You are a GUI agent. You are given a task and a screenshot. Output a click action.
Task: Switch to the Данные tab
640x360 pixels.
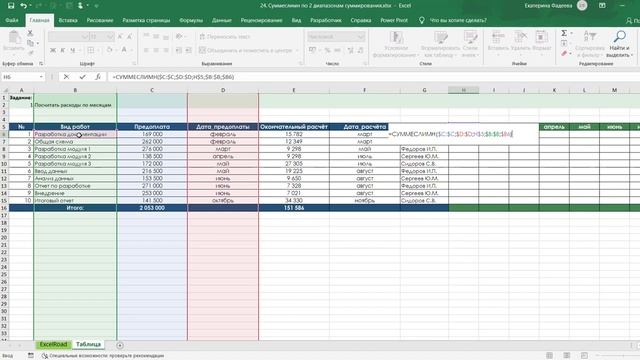click(222, 20)
